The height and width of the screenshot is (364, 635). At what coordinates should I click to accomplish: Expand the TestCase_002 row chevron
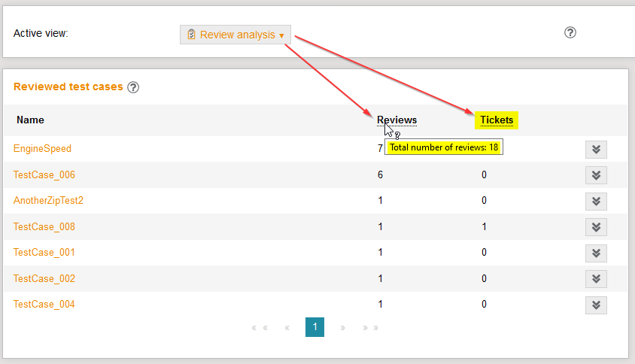pos(596,279)
